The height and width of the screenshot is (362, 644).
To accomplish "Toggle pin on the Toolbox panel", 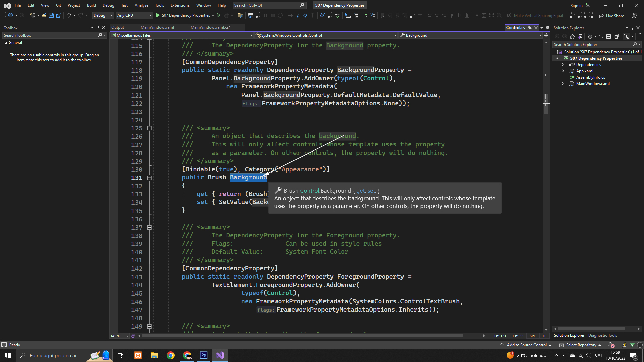I will pos(98,28).
